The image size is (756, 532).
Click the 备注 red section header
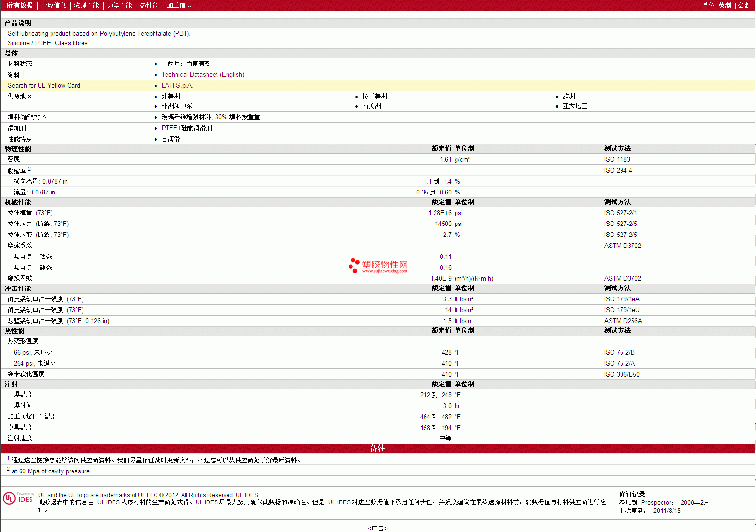pyautogui.click(x=377, y=449)
